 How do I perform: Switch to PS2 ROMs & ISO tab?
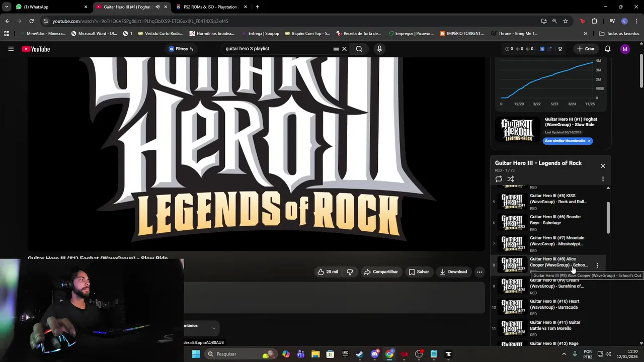(x=212, y=7)
